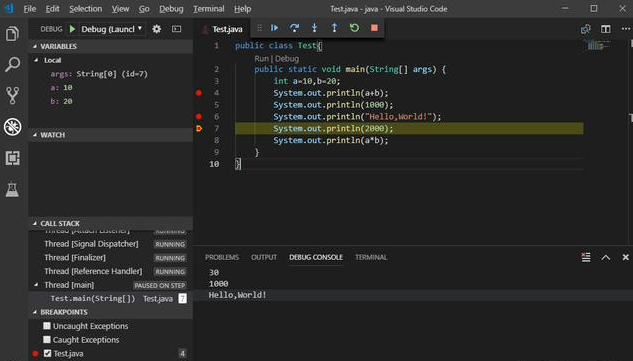The width and height of the screenshot is (633, 361).
Task: Switch to the OUTPUT panel tab
Action: 264,257
